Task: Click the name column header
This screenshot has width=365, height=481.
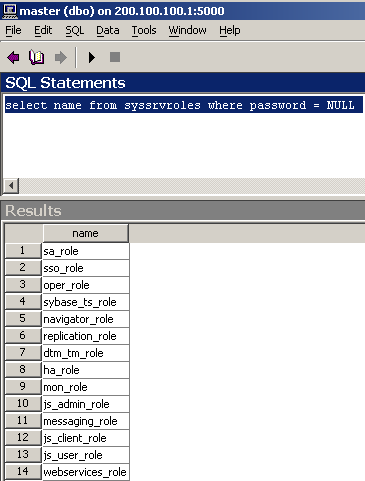Action: point(85,233)
